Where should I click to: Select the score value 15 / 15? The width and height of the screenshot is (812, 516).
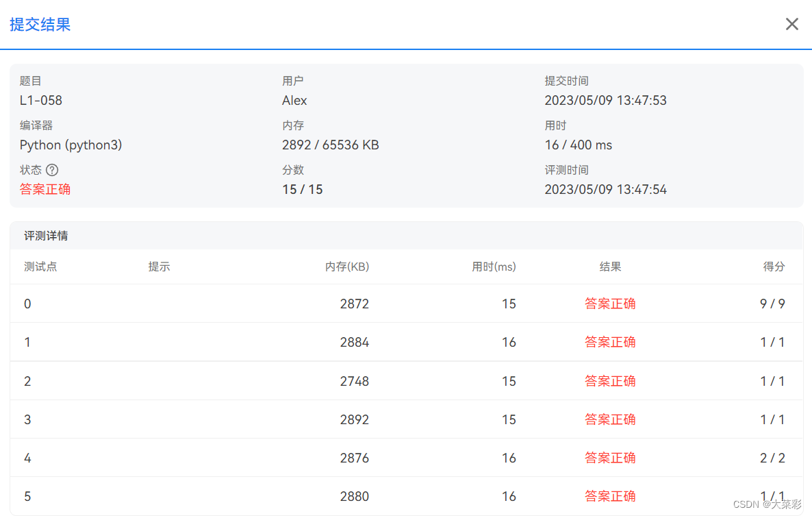point(303,190)
